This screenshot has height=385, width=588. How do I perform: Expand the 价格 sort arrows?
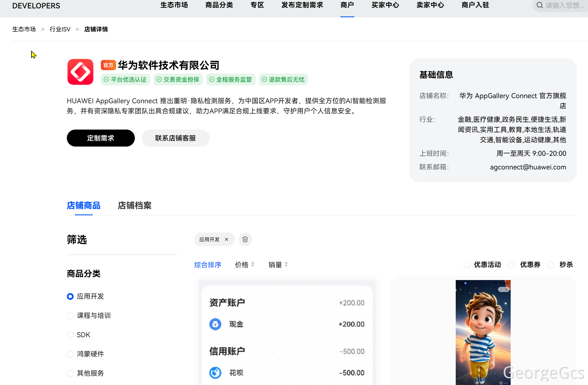(x=253, y=264)
